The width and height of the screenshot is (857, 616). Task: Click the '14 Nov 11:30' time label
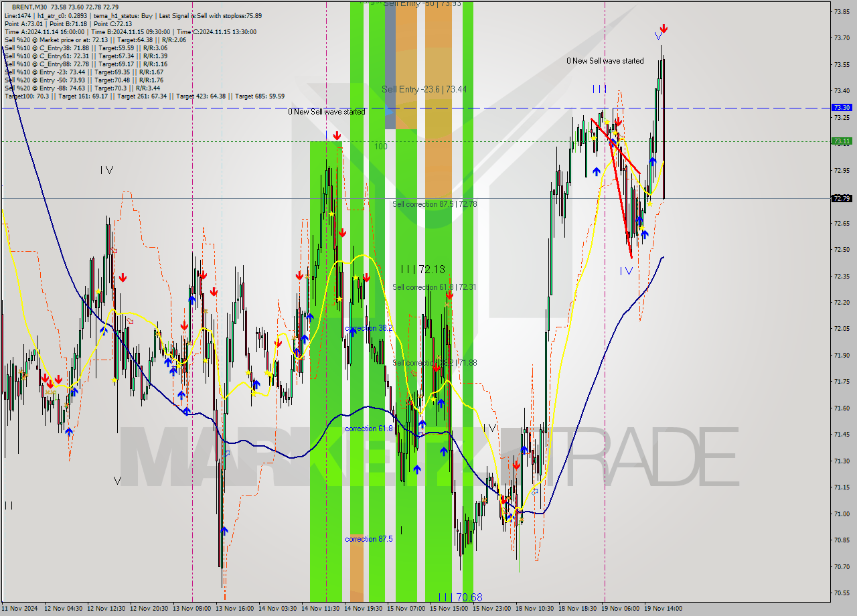coord(320,609)
